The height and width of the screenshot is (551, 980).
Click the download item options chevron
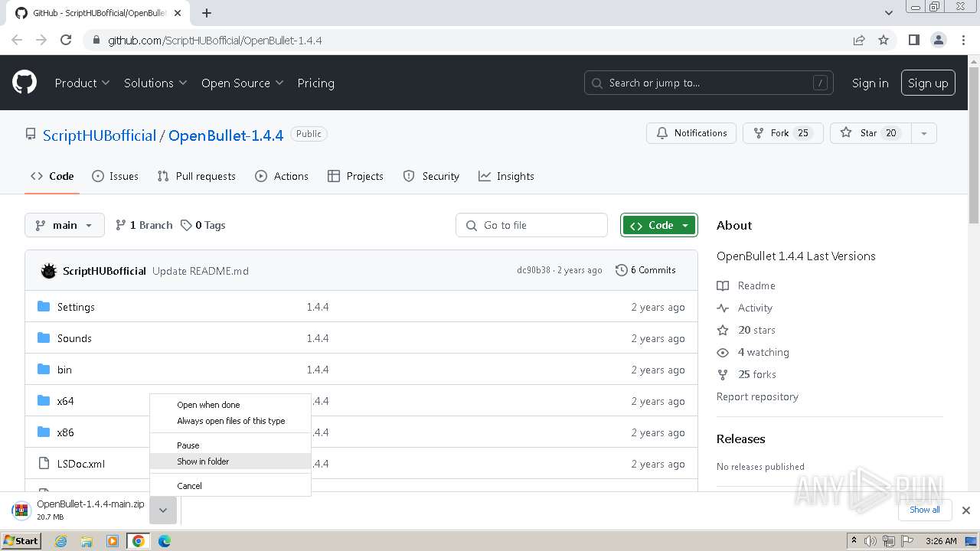tap(163, 510)
